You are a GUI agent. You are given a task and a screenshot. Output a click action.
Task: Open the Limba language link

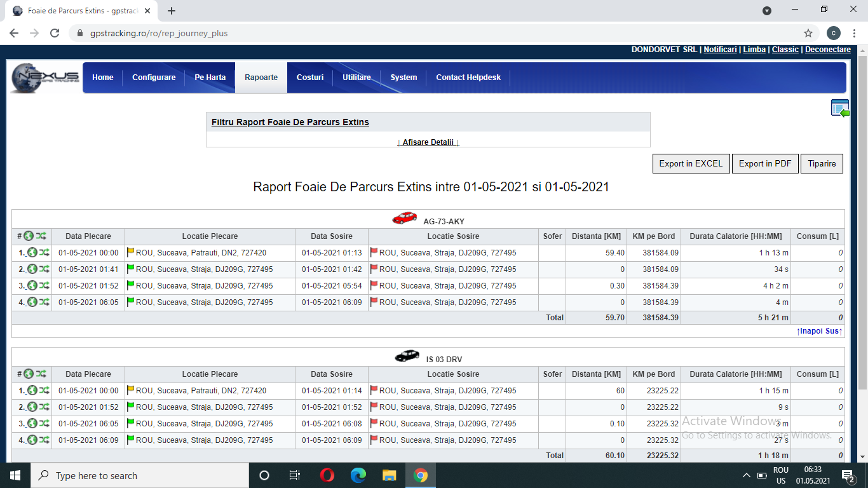[754, 50]
